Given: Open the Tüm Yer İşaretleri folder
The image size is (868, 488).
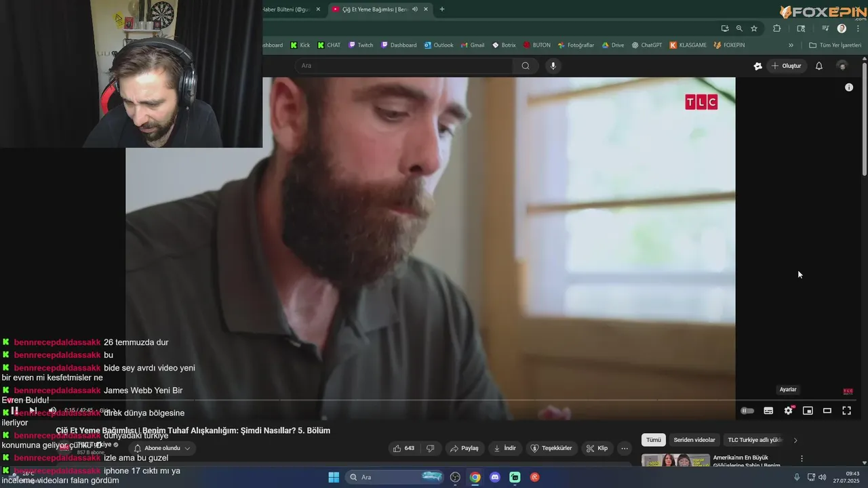Looking at the screenshot, I should tap(835, 45).
